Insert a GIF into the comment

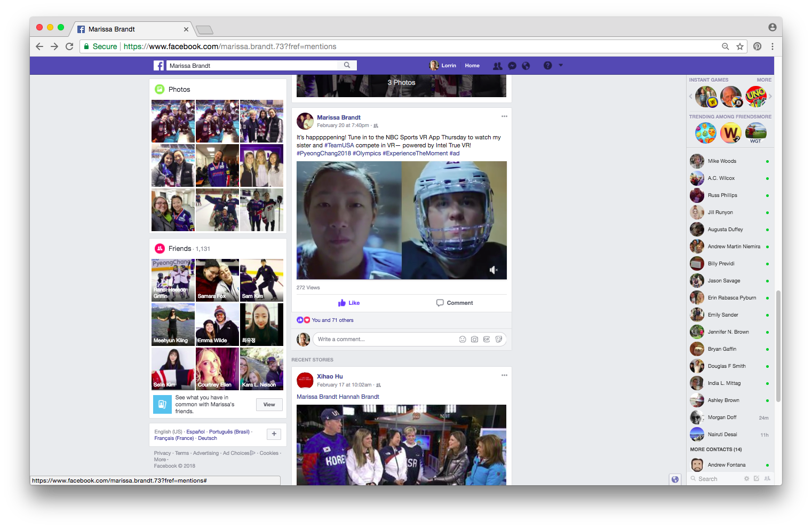coord(487,339)
